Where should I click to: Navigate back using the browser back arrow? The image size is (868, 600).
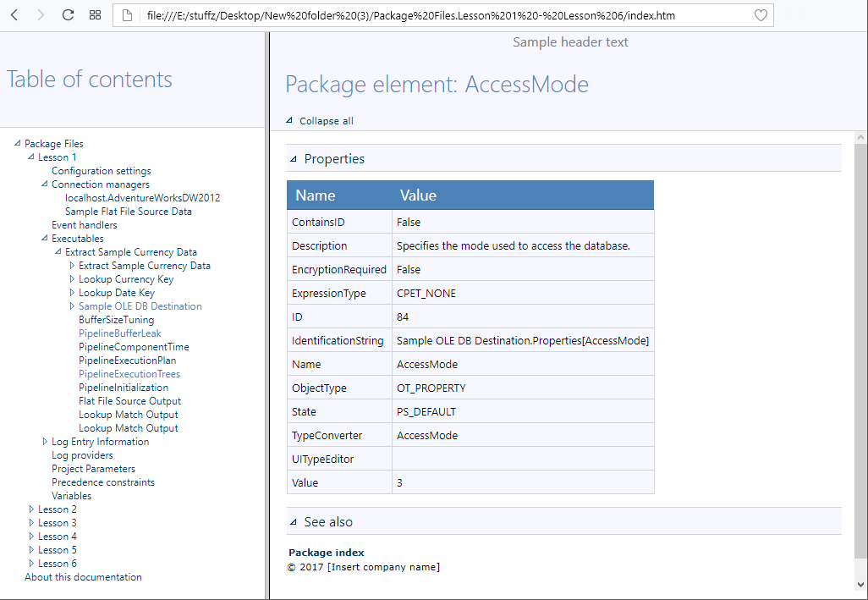tap(15, 14)
